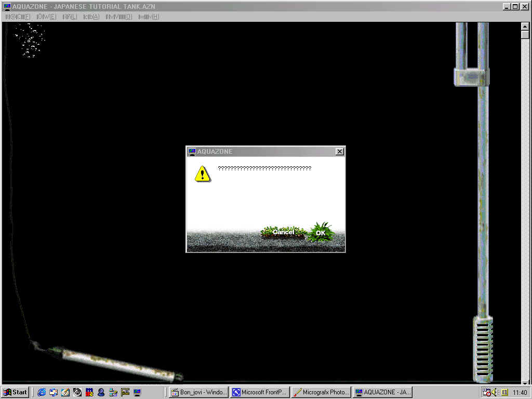Click the vertical scrollbar up arrow
Image resolution: width=532 pixels, height=399 pixels.
pos(525,26)
